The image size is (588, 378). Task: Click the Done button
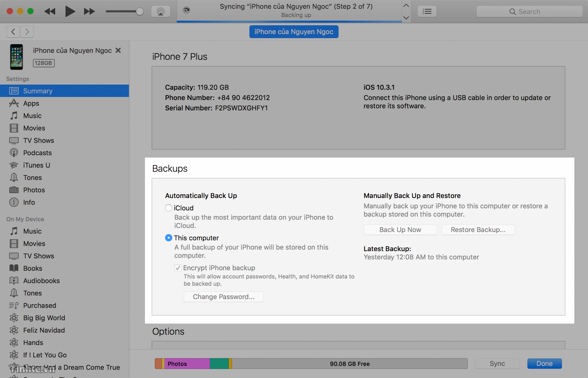(545, 364)
